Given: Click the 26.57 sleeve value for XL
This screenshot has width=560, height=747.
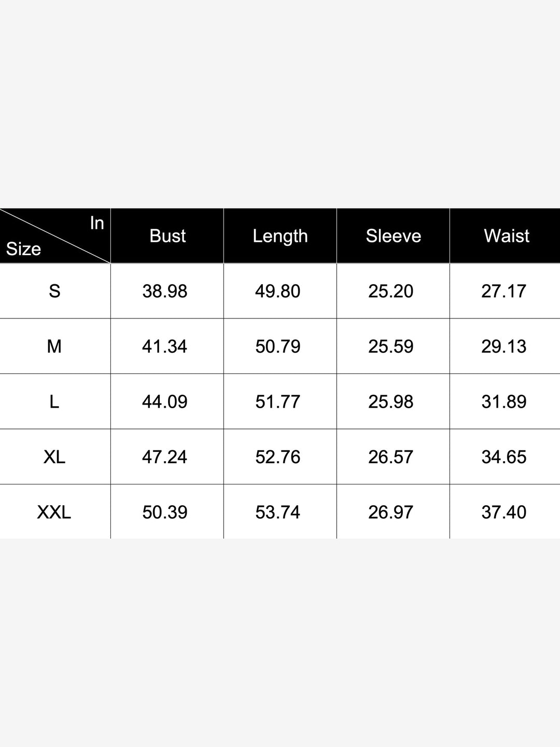Looking at the screenshot, I should click(391, 457).
